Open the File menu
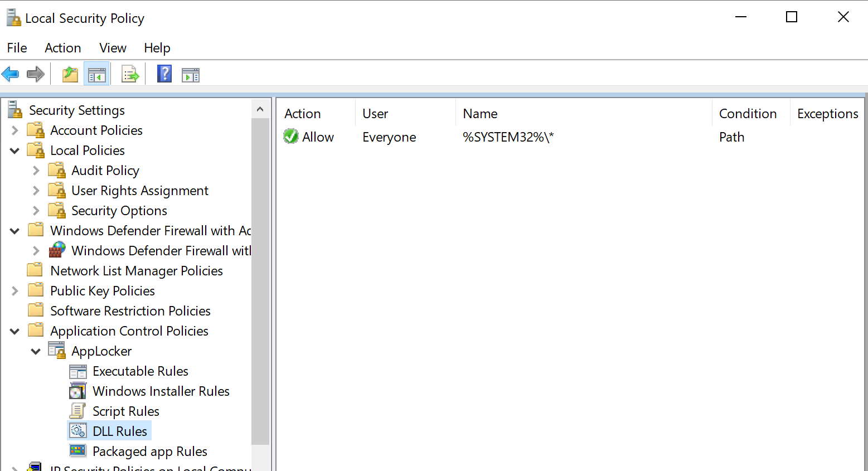 point(17,48)
